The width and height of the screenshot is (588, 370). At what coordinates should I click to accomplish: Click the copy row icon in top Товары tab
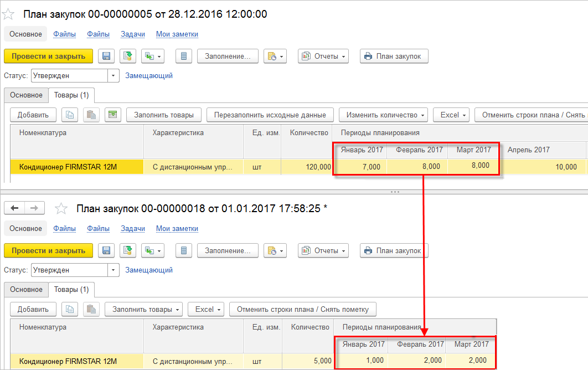(70, 115)
